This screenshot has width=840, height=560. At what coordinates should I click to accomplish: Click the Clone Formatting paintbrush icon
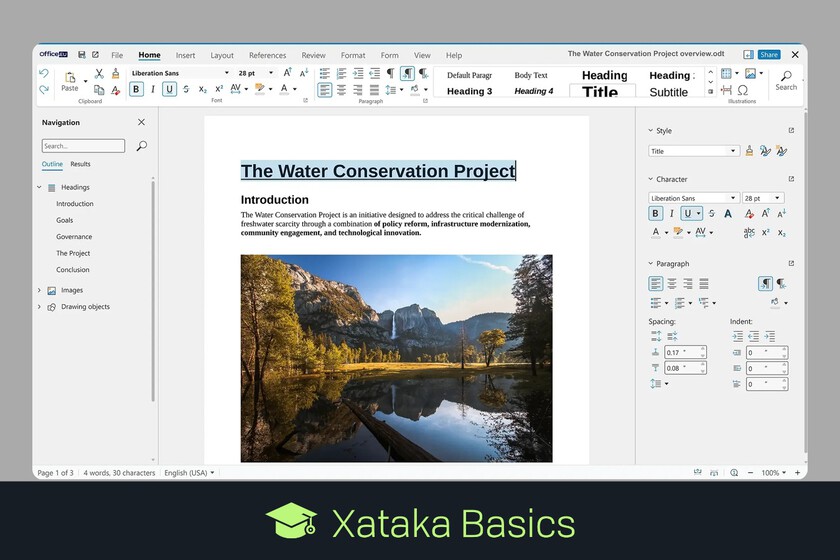(x=115, y=73)
